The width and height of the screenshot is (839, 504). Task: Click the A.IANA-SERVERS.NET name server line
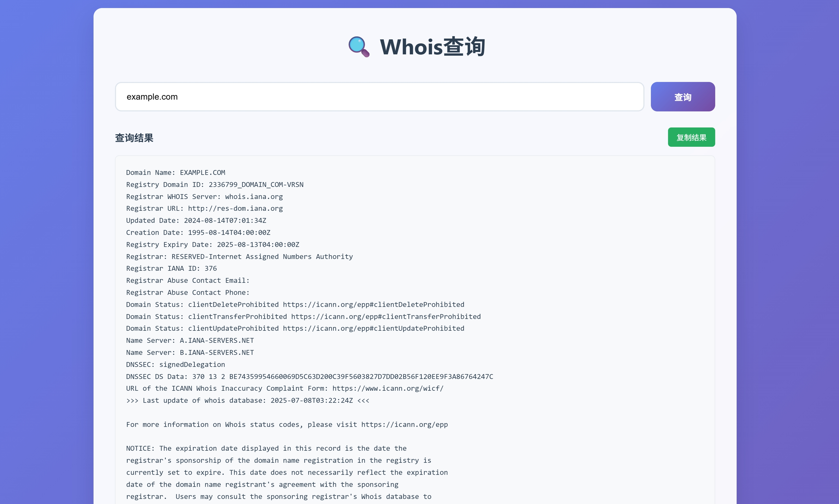pos(190,341)
